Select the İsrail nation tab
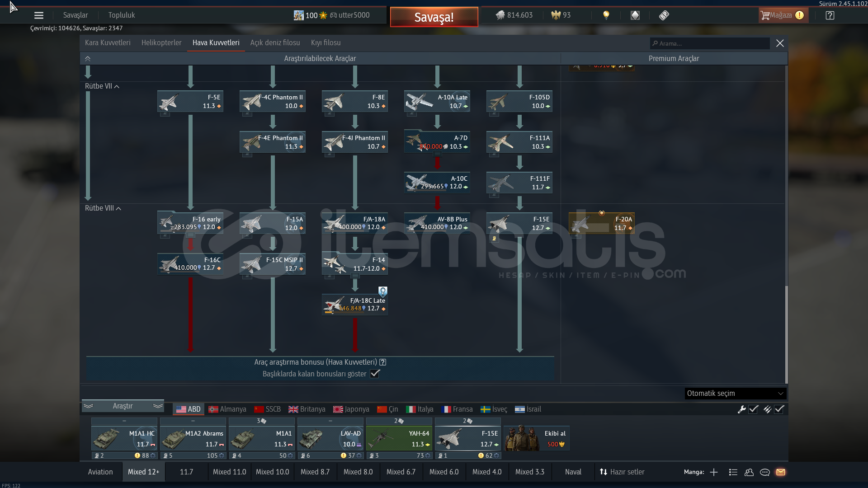This screenshot has height=488, width=868. click(x=528, y=409)
